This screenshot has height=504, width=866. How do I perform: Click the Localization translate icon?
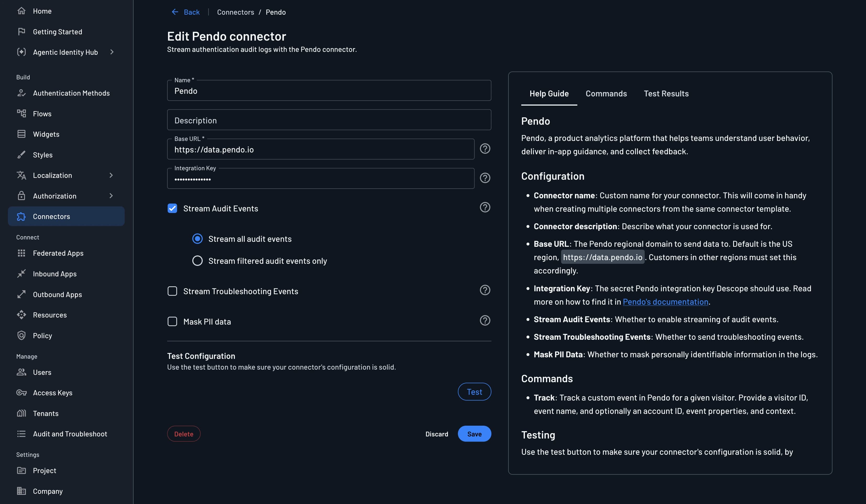(x=21, y=175)
